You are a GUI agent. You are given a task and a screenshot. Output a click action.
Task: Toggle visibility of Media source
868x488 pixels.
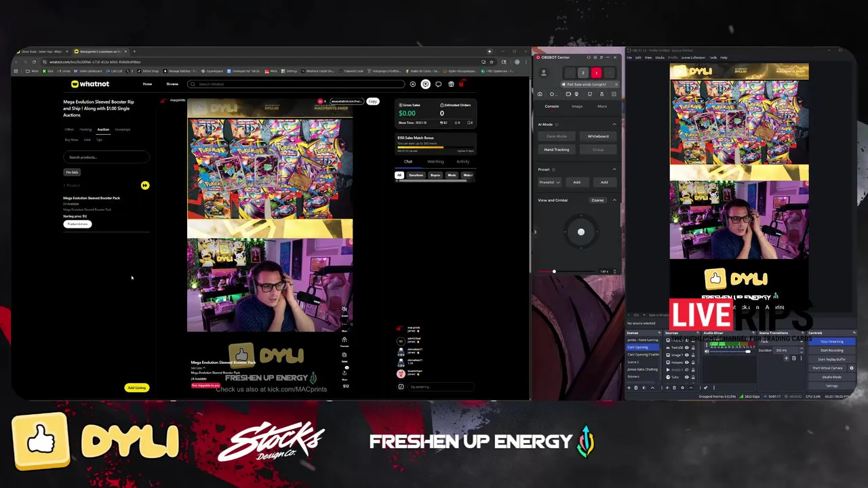click(687, 369)
